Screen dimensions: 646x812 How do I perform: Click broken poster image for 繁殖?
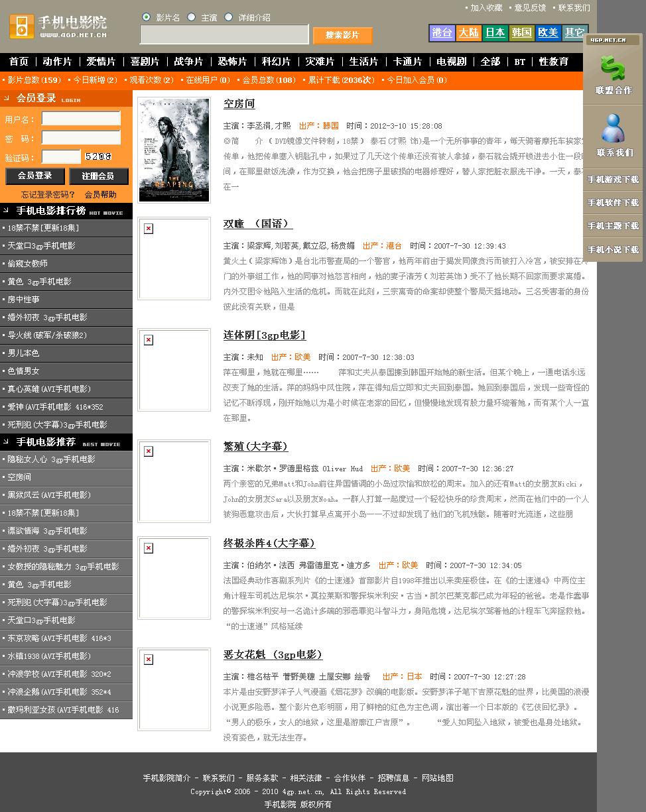(174, 481)
